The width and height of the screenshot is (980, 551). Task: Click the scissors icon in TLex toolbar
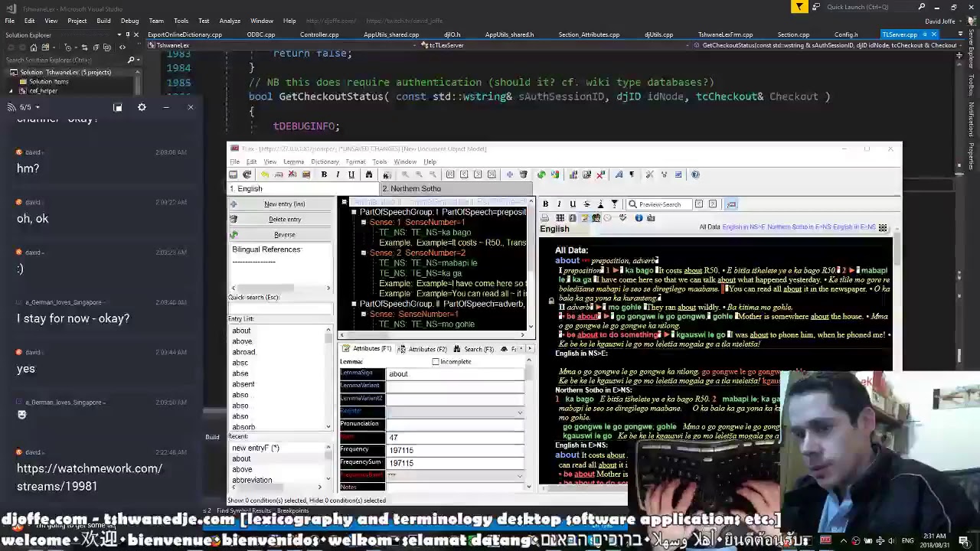point(649,174)
